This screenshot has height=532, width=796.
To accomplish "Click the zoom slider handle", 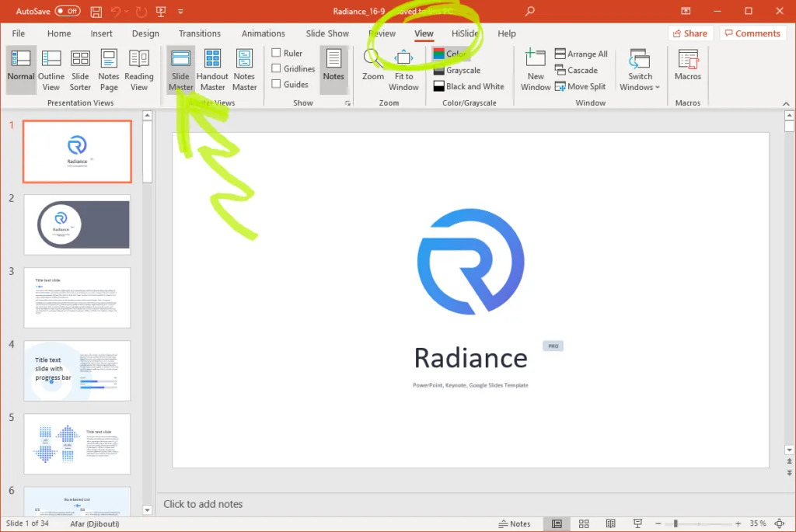I will tap(676, 523).
